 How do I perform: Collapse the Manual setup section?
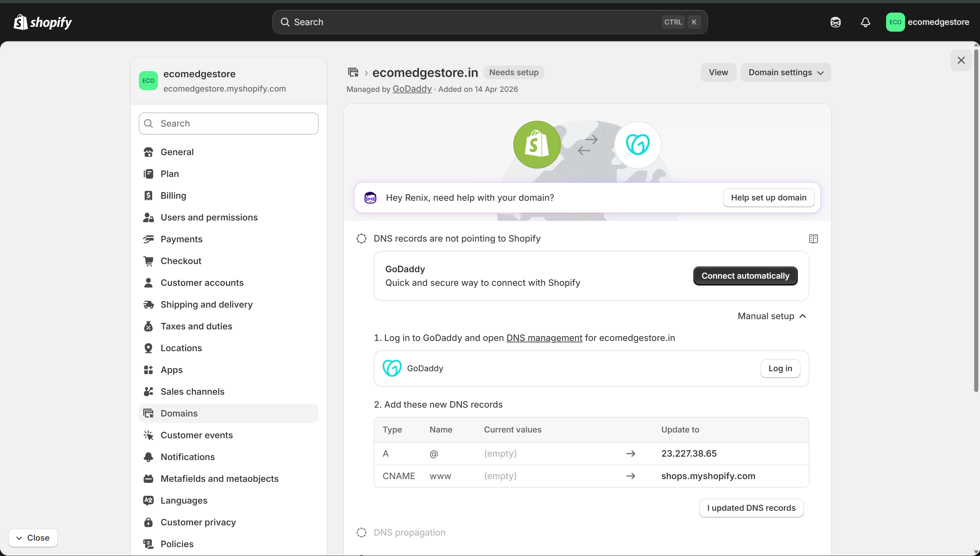pyautogui.click(x=771, y=316)
